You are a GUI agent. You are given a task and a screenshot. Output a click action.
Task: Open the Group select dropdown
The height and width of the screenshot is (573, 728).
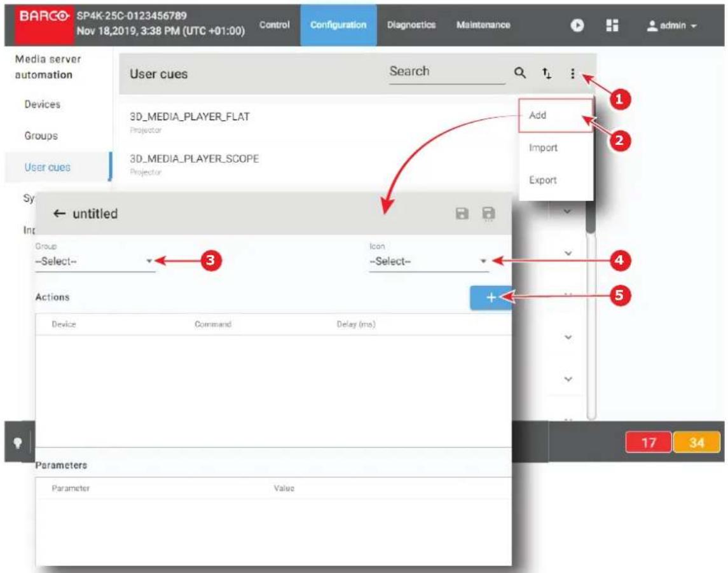95,261
